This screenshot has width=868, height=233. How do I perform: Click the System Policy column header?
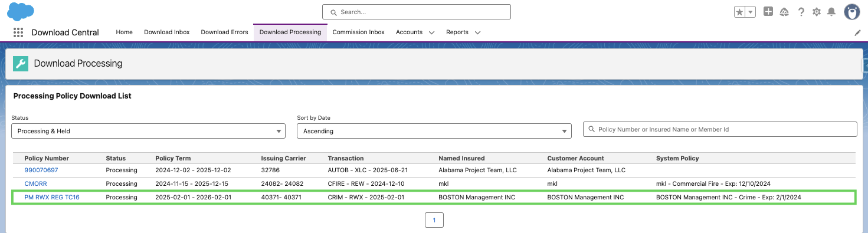point(677,158)
